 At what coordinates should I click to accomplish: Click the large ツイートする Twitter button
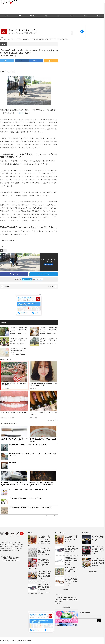click(44, 274)
